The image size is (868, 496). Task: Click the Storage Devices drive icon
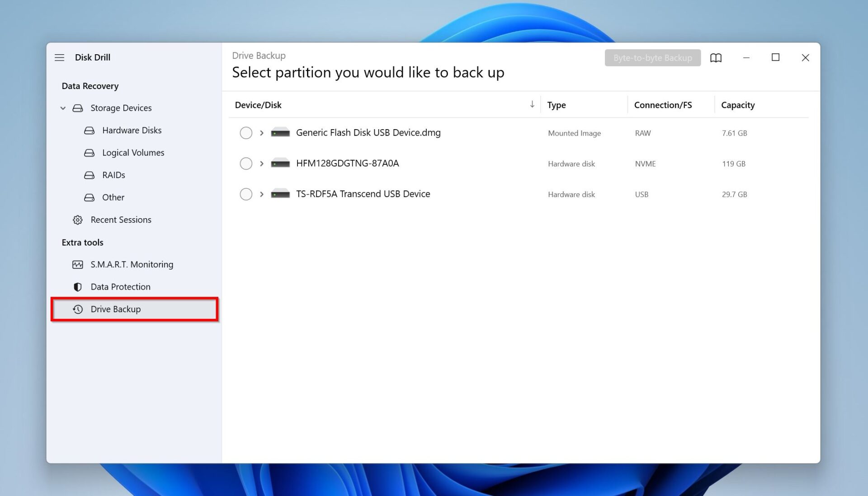click(78, 108)
